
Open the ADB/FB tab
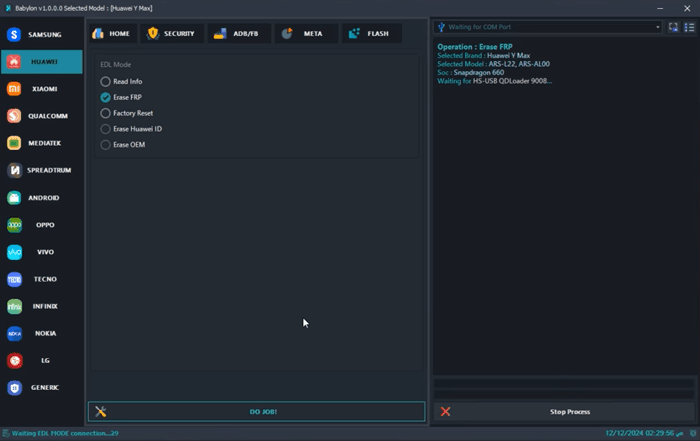(238, 33)
